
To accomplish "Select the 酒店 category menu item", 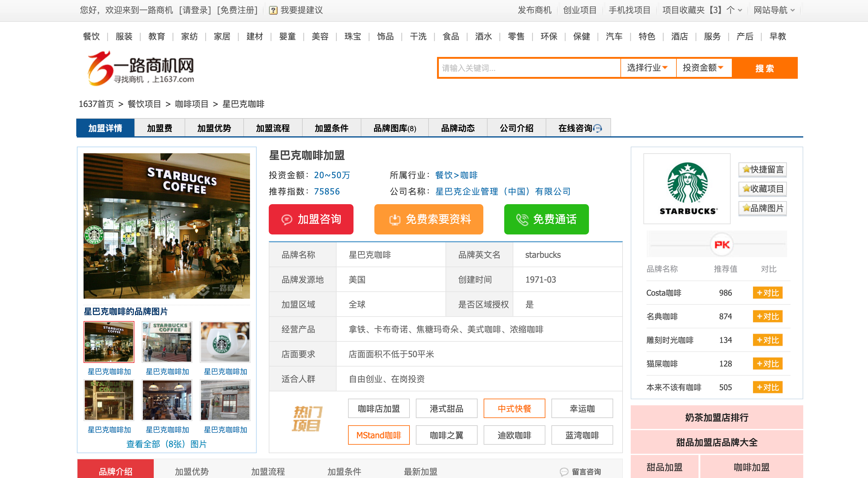I will point(679,36).
